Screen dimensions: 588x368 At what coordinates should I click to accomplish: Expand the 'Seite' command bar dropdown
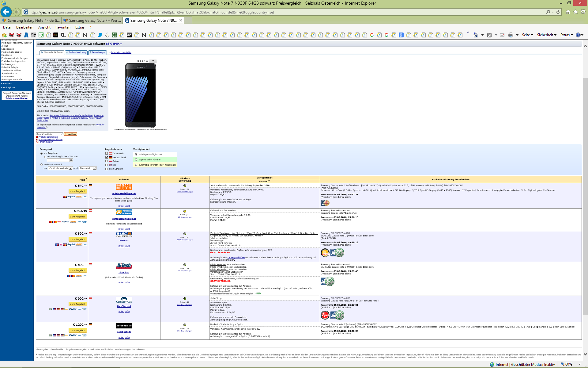pyautogui.click(x=527, y=35)
